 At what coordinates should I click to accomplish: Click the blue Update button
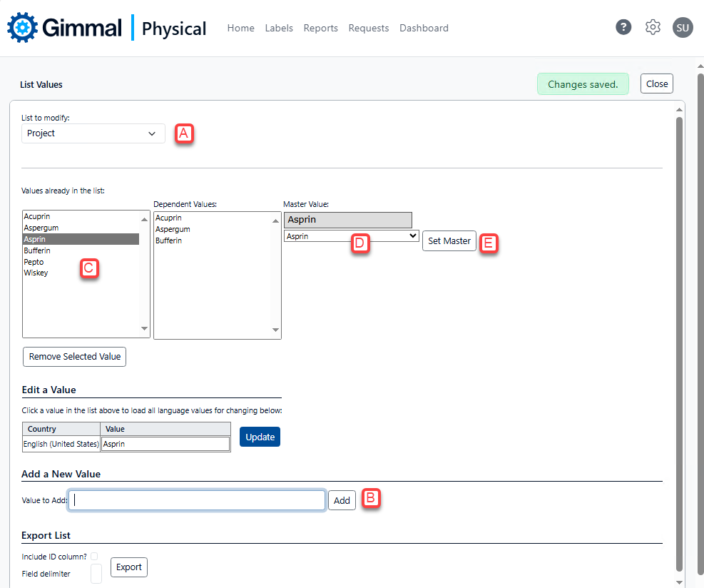[x=260, y=437]
